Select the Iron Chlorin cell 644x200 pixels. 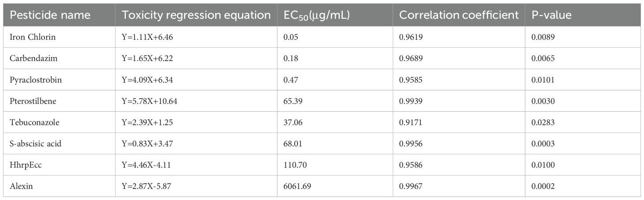(x=26, y=37)
